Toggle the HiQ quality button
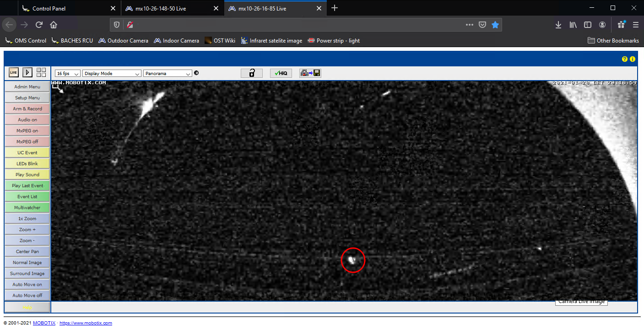The width and height of the screenshot is (644, 330). (x=281, y=73)
